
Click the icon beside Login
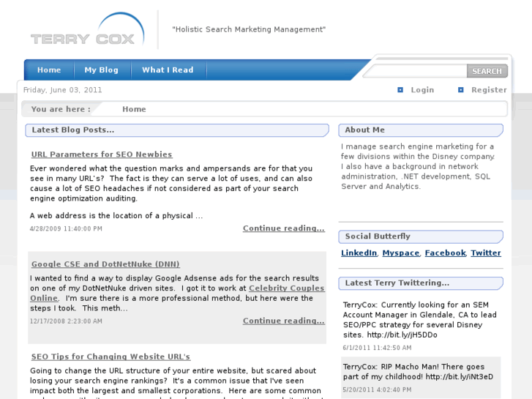400,90
